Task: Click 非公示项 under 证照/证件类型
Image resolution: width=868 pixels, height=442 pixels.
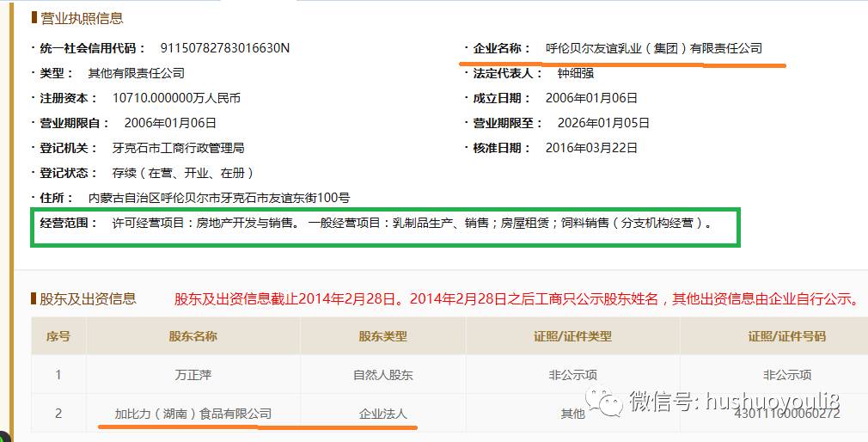Action: pos(572,375)
